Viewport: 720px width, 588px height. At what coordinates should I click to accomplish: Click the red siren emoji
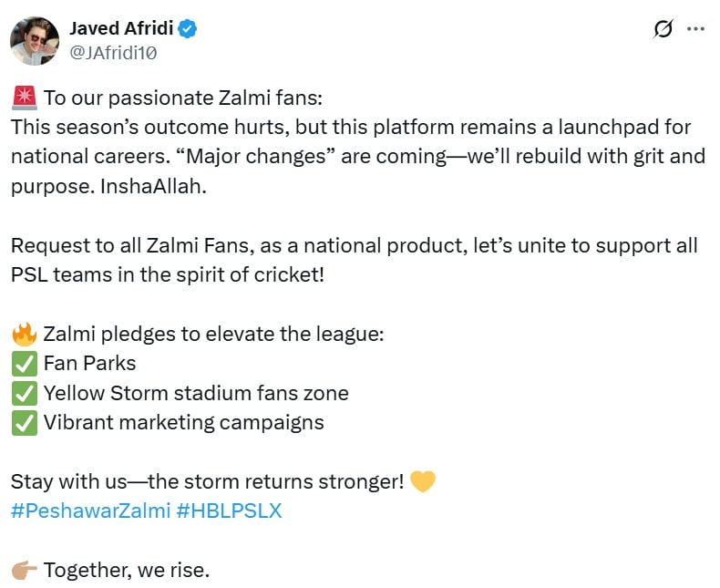click(x=25, y=98)
